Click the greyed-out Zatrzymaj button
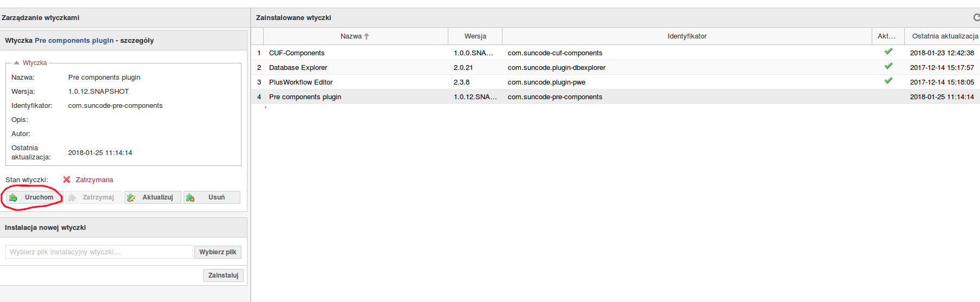This screenshot has width=980, height=302. pyautogui.click(x=94, y=197)
